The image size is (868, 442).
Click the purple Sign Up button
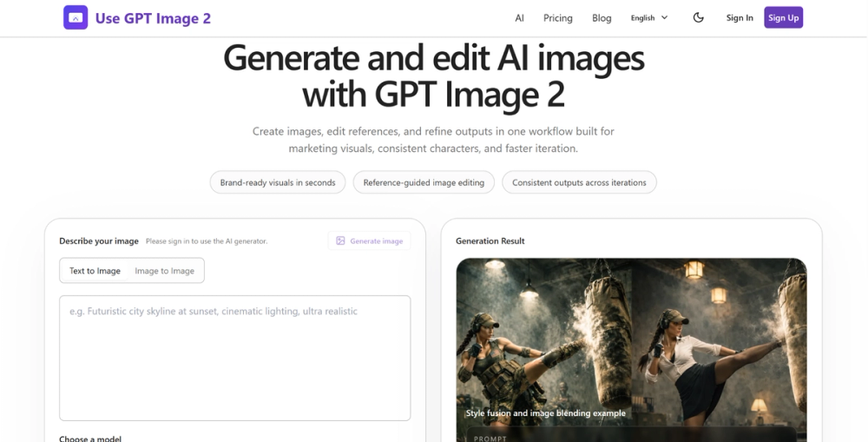(x=783, y=17)
